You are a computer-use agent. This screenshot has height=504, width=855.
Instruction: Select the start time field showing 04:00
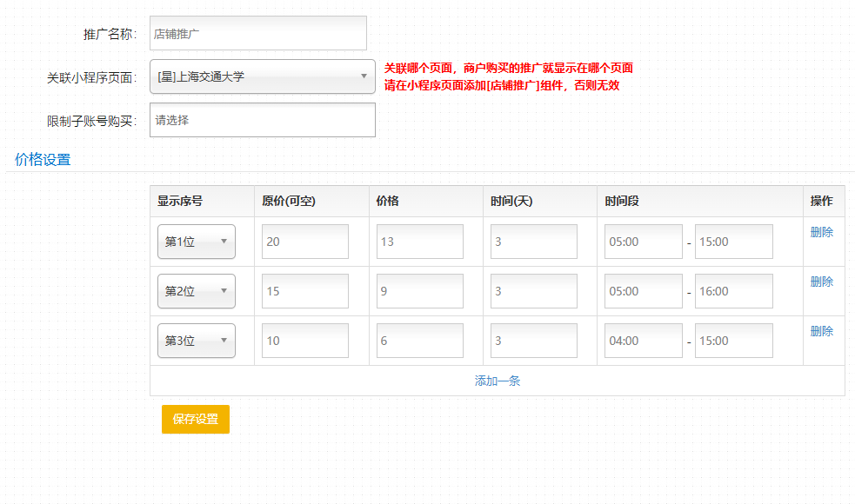643,341
